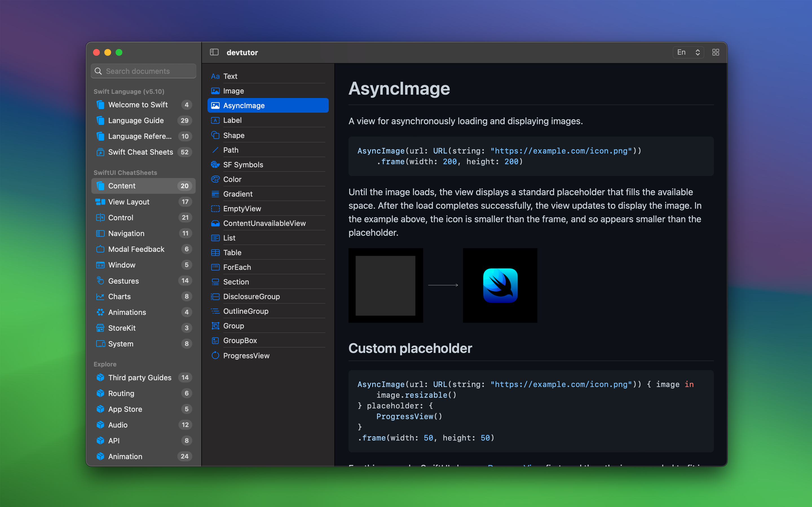
Task: Open Swift Cheat Sheets section
Action: coord(140,152)
